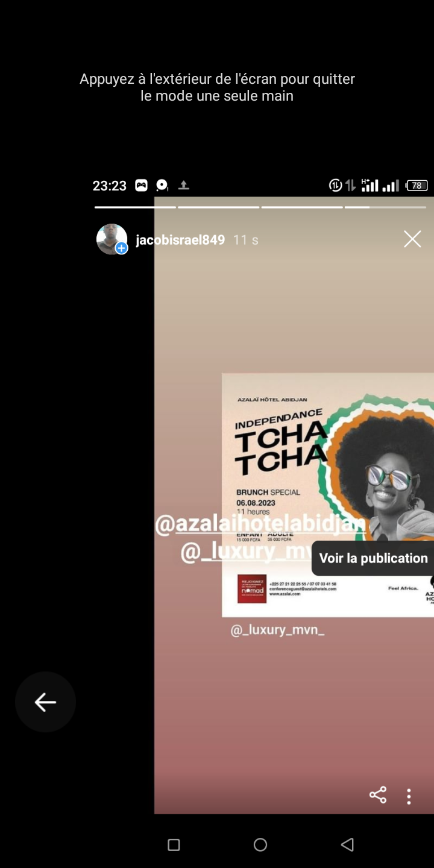Tap the game controller notification icon
This screenshot has width=434, height=868.
[141, 186]
